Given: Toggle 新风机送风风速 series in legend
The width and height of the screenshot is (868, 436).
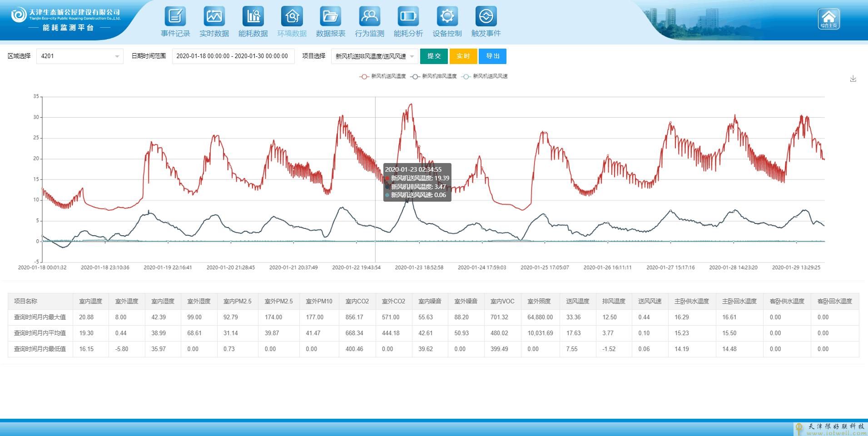Looking at the screenshot, I should (x=484, y=76).
